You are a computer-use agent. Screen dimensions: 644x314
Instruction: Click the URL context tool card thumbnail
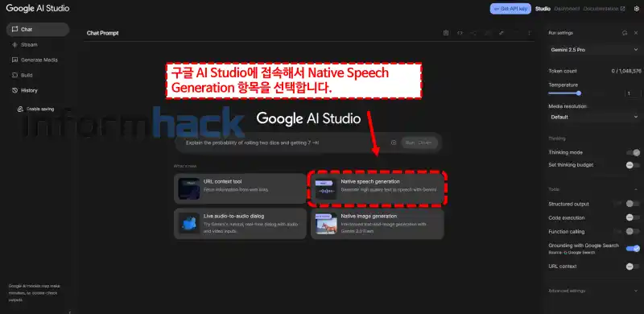click(x=189, y=188)
